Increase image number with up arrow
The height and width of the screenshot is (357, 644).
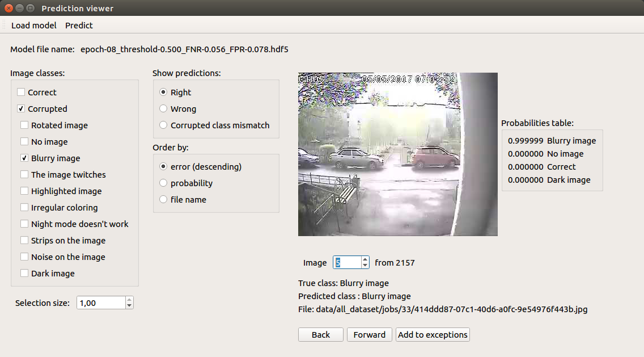pyautogui.click(x=365, y=259)
